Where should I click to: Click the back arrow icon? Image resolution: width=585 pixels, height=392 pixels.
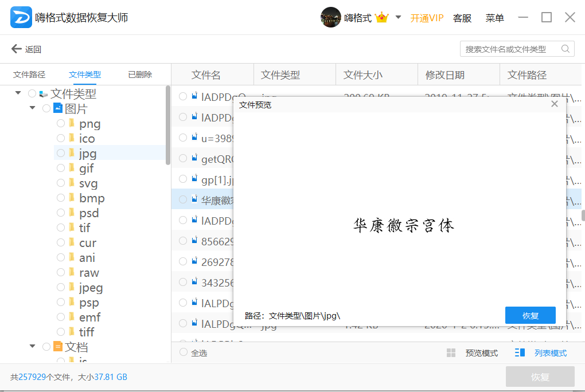17,49
